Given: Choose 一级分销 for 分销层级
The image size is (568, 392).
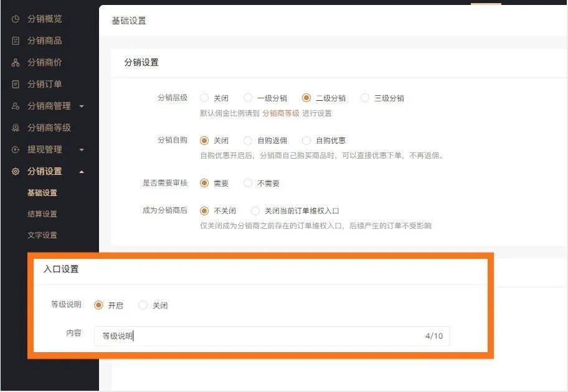Looking at the screenshot, I should 248,98.
